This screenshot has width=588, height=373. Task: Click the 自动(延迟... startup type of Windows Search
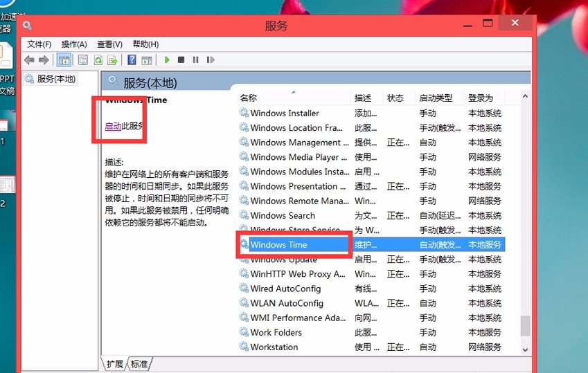tap(440, 215)
